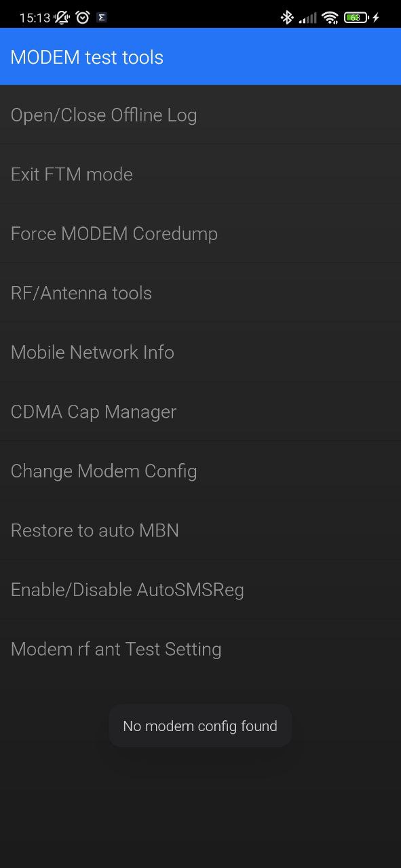Tap Restore to auto MBN
The height and width of the screenshot is (868, 401).
[200, 530]
